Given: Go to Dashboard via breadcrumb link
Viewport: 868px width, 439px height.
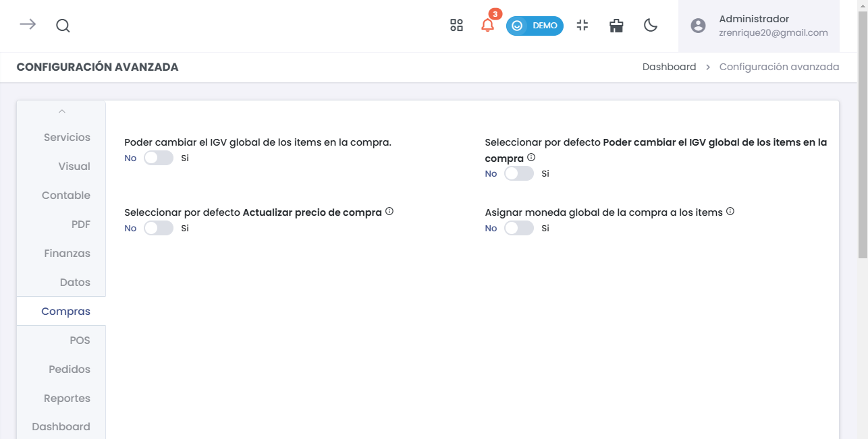Looking at the screenshot, I should [x=669, y=67].
